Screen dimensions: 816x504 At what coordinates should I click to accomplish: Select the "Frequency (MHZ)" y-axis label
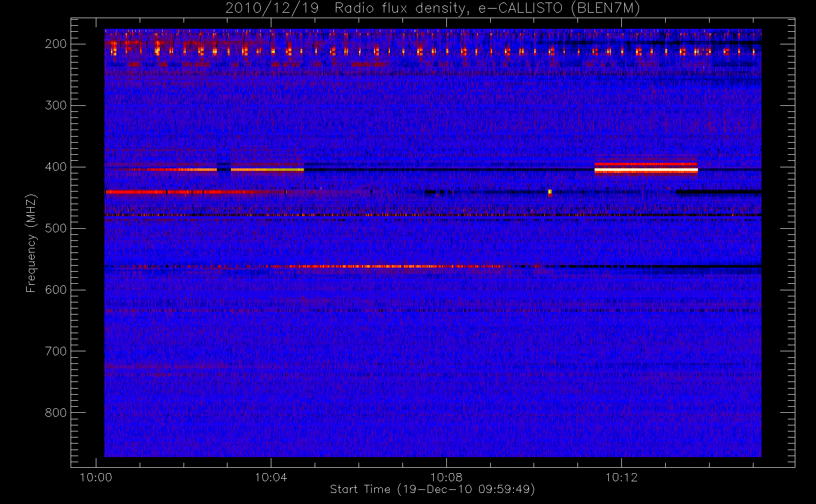point(31,243)
